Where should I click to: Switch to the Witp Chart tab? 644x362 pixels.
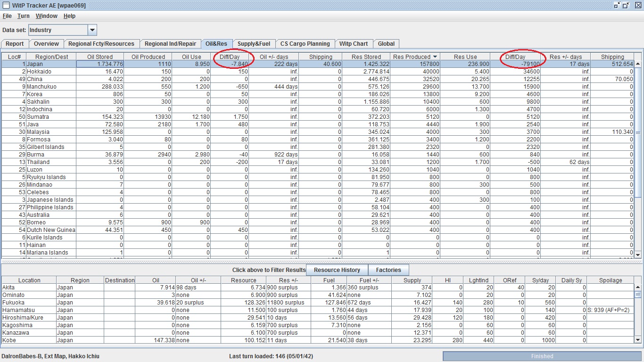(354, 44)
